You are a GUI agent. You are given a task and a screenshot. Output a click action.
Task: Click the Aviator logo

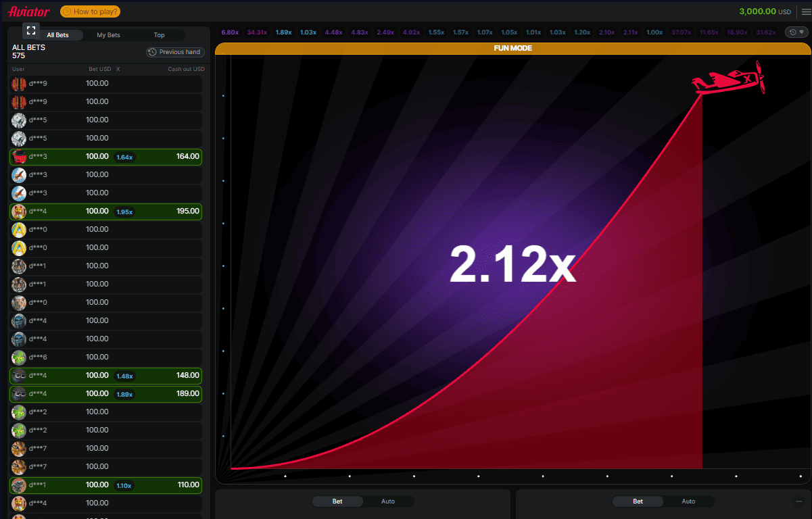[x=29, y=11]
